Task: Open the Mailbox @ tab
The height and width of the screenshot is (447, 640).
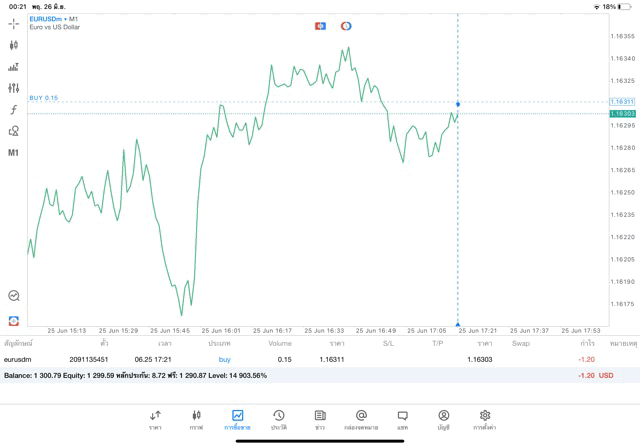Action: pos(361,419)
